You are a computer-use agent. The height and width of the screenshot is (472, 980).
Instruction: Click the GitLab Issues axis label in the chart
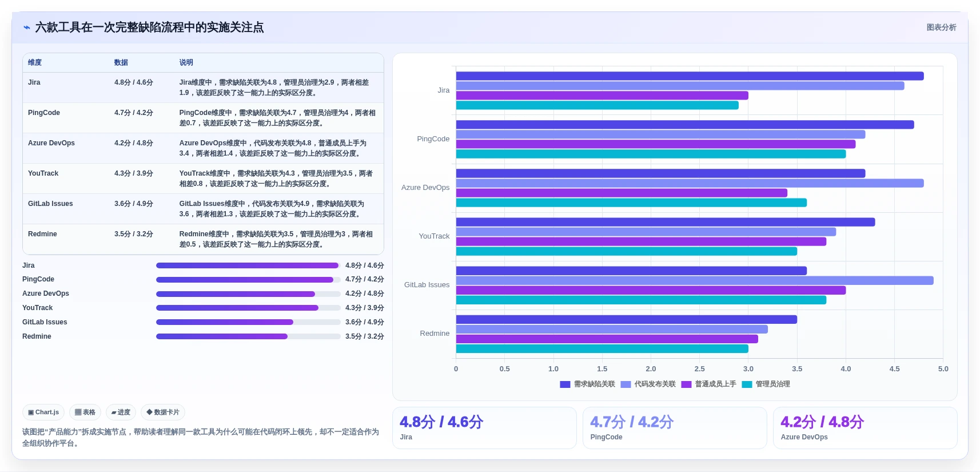tap(427, 285)
